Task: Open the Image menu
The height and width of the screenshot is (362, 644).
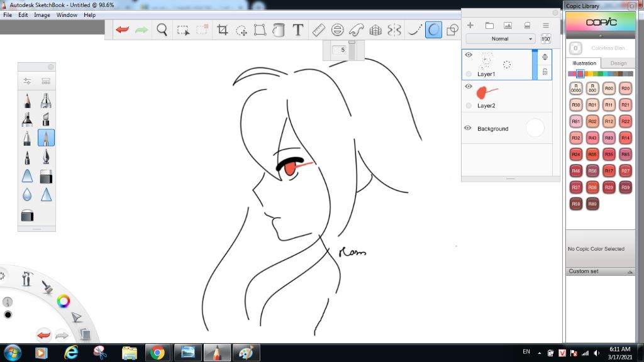Action: (x=42, y=15)
